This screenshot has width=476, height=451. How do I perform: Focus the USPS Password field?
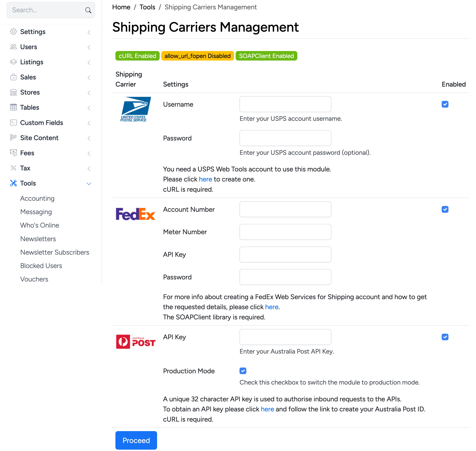click(x=285, y=138)
